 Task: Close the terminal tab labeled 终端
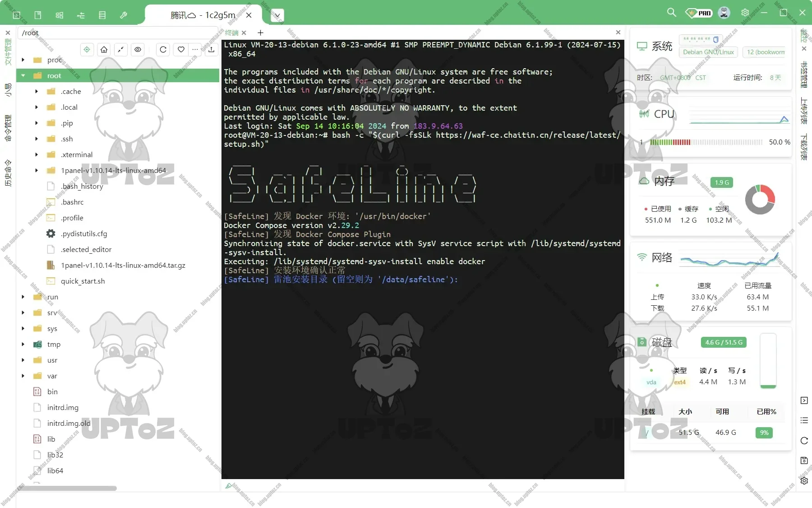(x=244, y=33)
